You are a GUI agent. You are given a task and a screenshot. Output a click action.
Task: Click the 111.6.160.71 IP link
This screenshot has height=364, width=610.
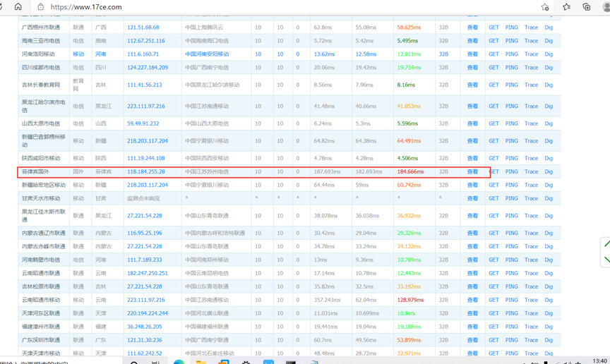(143, 54)
